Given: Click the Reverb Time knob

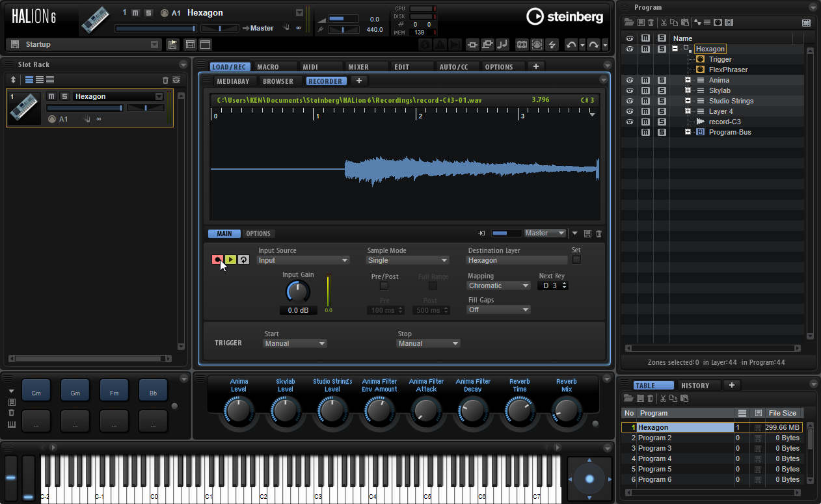Looking at the screenshot, I should [519, 410].
